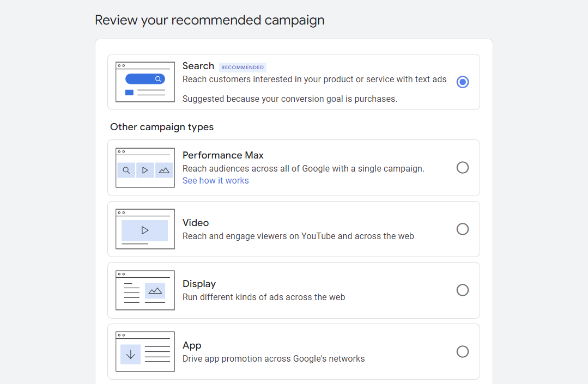Click the RECOMMENDED badge next to Search
588x384 pixels.
click(243, 68)
